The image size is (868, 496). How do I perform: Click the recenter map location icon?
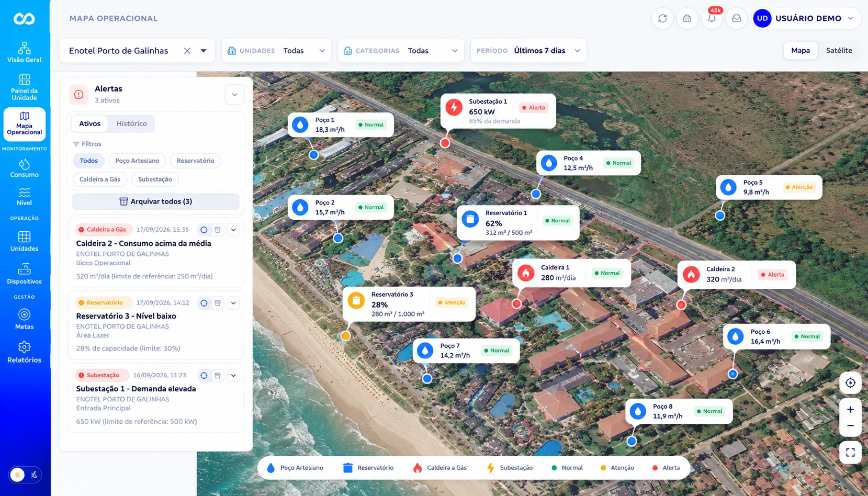click(x=850, y=383)
